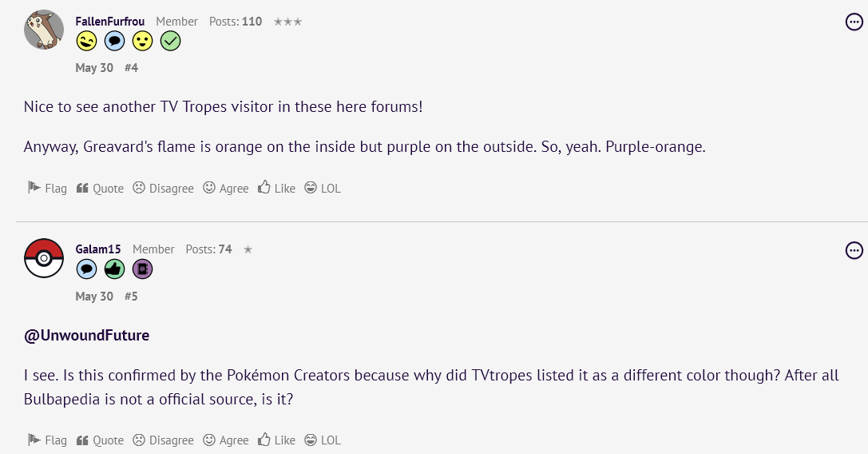868x454 pixels.
Task: Click the green thumbs-up badge under Galam15
Action: (x=115, y=269)
